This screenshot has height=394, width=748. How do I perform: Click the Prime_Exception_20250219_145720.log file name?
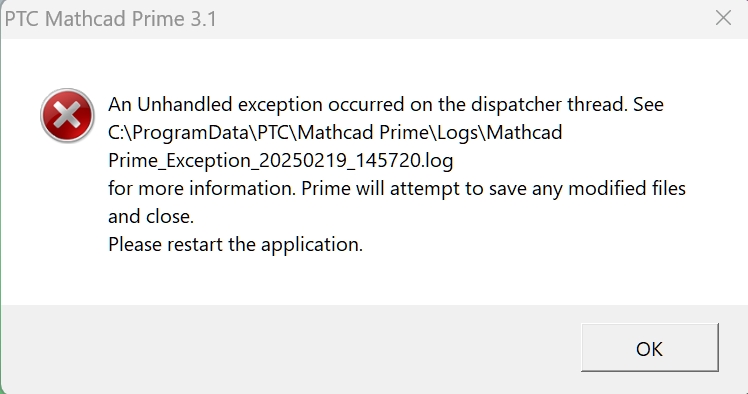tap(280, 161)
